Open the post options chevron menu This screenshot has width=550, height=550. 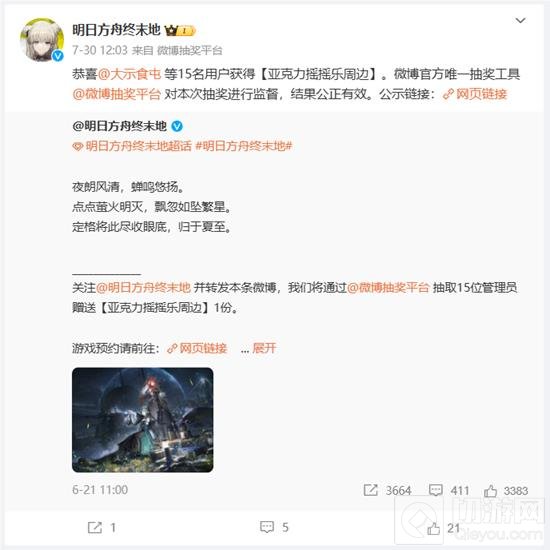click(520, 21)
